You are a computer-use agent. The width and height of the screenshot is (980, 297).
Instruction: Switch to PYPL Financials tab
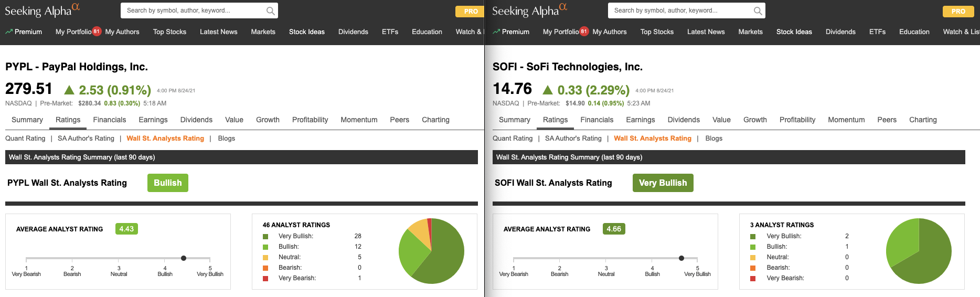tap(110, 120)
